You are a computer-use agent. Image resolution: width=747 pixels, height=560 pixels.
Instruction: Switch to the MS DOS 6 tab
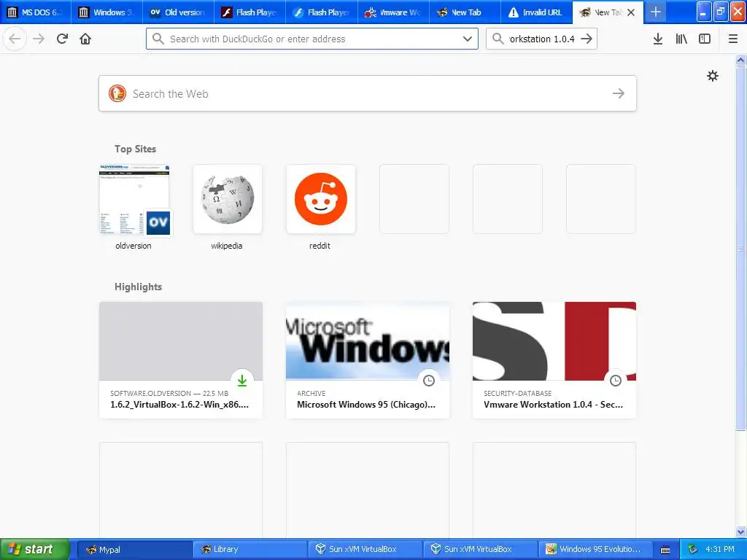(36, 12)
